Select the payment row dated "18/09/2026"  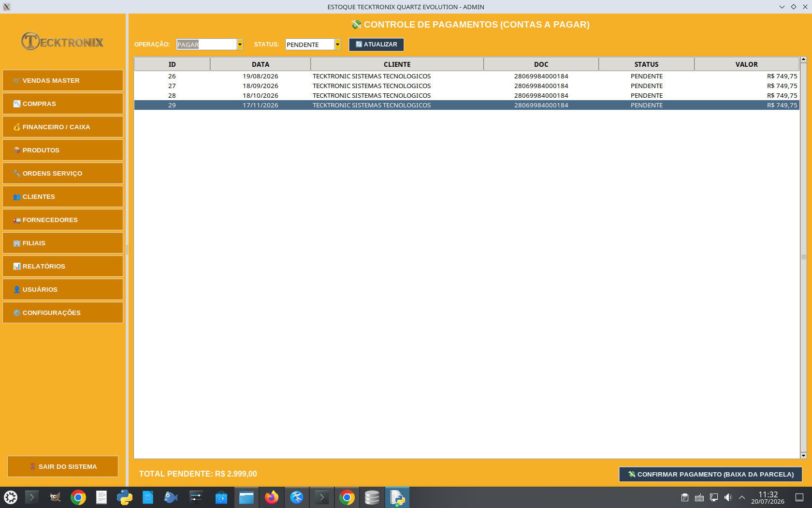[466, 86]
